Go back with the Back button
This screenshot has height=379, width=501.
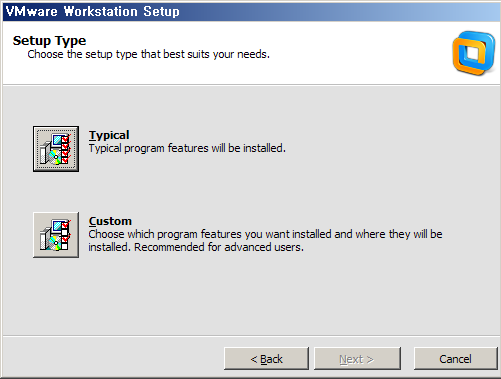pyautogui.click(x=266, y=359)
